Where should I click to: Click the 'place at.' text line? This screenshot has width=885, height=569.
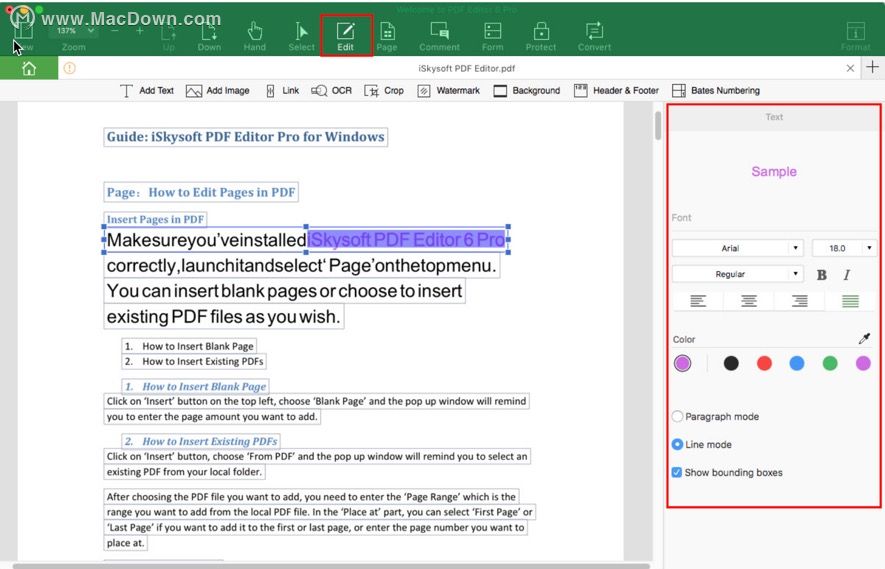coord(125,543)
